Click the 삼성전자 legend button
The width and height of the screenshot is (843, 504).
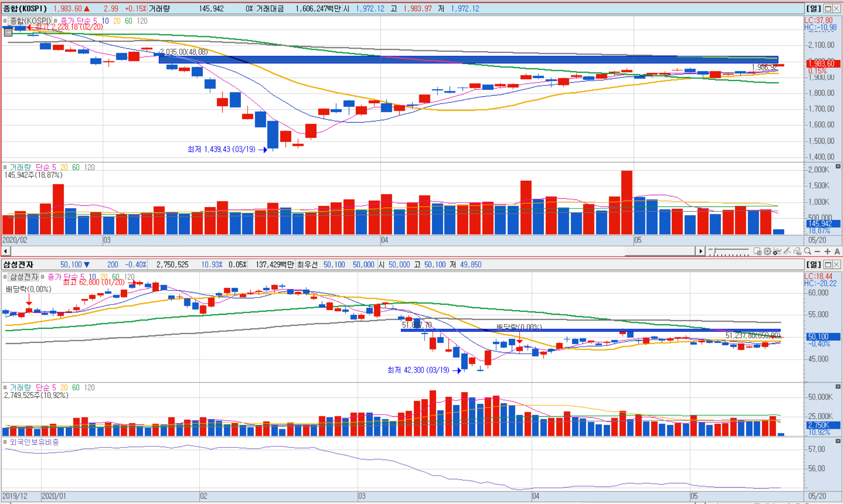pyautogui.click(x=24, y=277)
